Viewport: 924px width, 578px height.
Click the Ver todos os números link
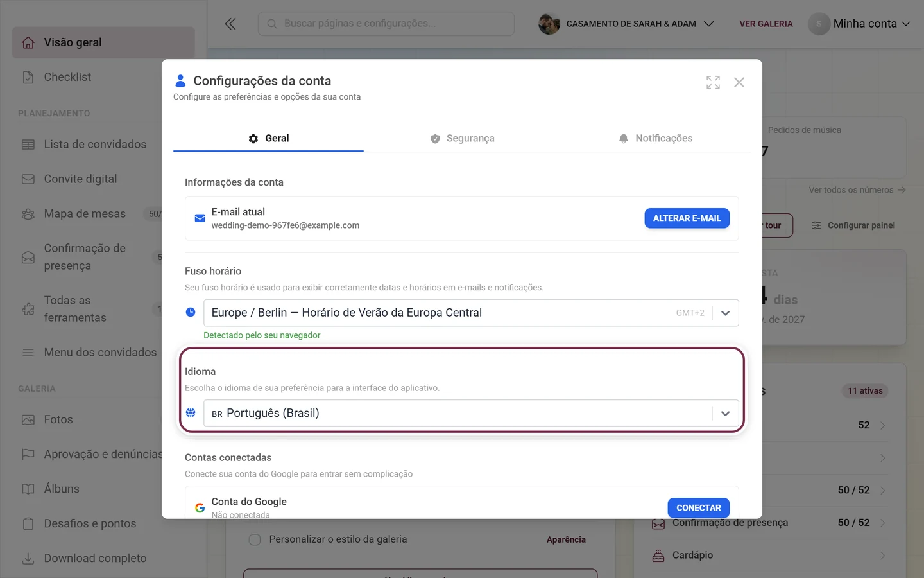click(x=857, y=190)
